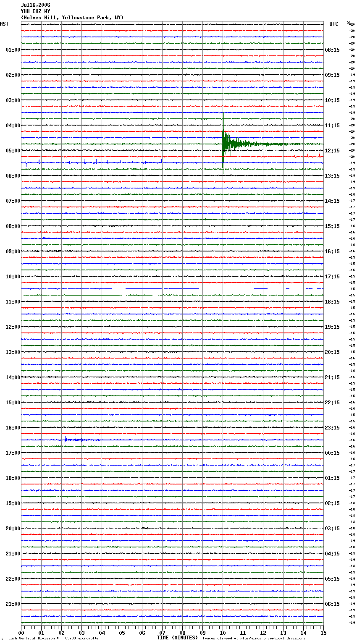Select the 12:00 MST row label
Screen dimensions: 357x644
[x=13, y=327]
